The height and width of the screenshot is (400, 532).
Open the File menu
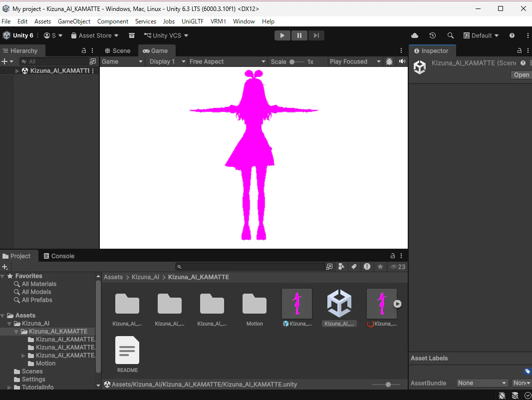click(6, 21)
